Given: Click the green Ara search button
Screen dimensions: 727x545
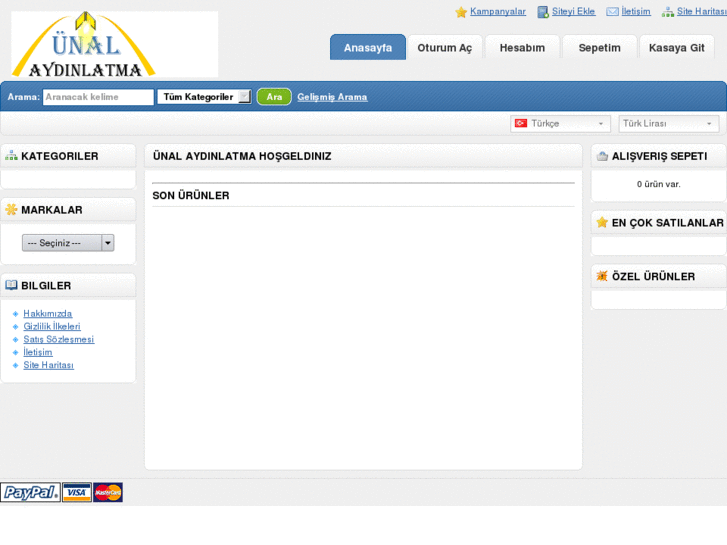Looking at the screenshot, I should pos(274,97).
